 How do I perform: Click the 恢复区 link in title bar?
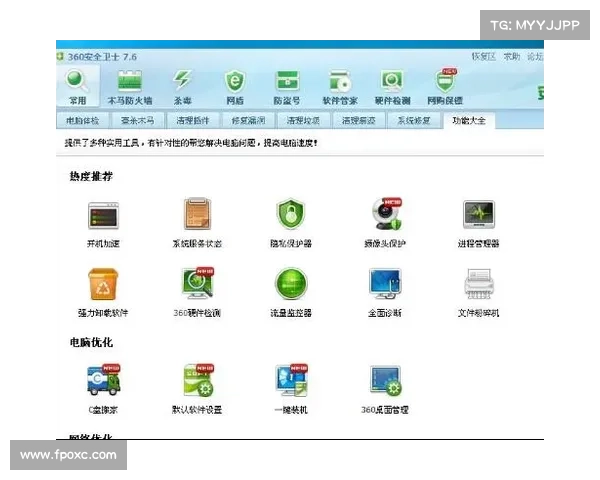pos(484,57)
